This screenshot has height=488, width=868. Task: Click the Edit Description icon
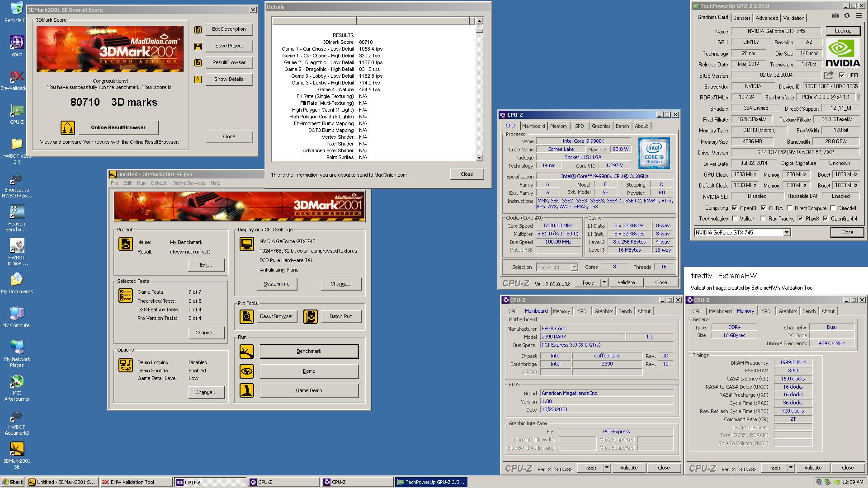[x=198, y=29]
